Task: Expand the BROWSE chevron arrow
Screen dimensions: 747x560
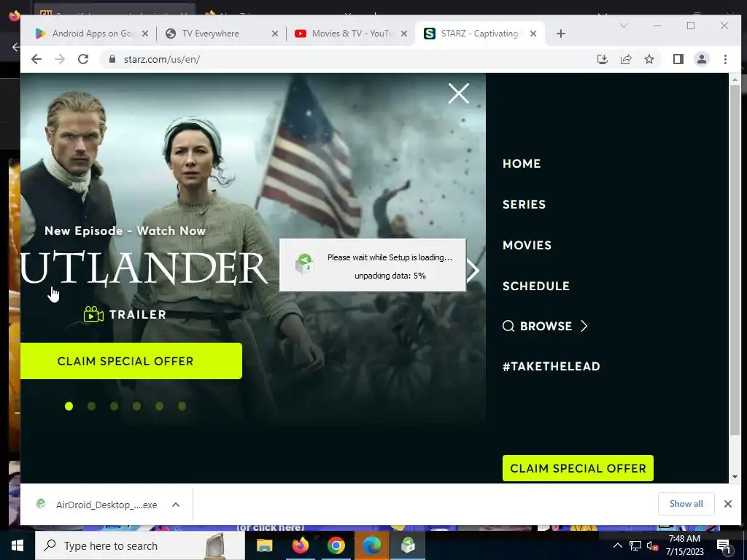Action: 584,326
